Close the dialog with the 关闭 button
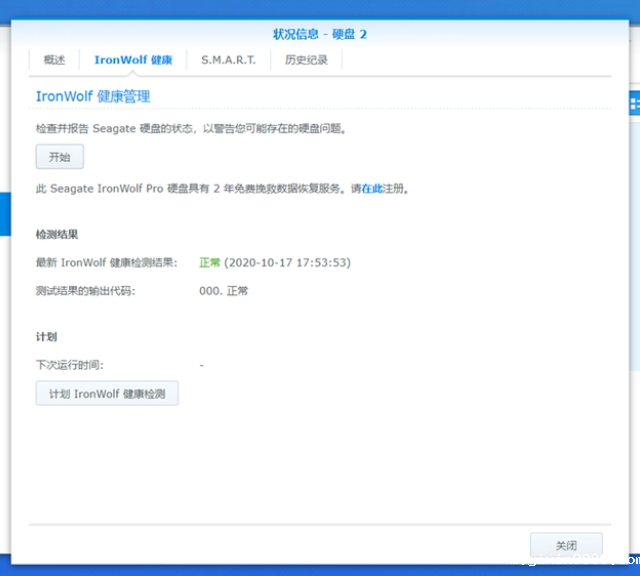The image size is (640, 576). point(566,545)
